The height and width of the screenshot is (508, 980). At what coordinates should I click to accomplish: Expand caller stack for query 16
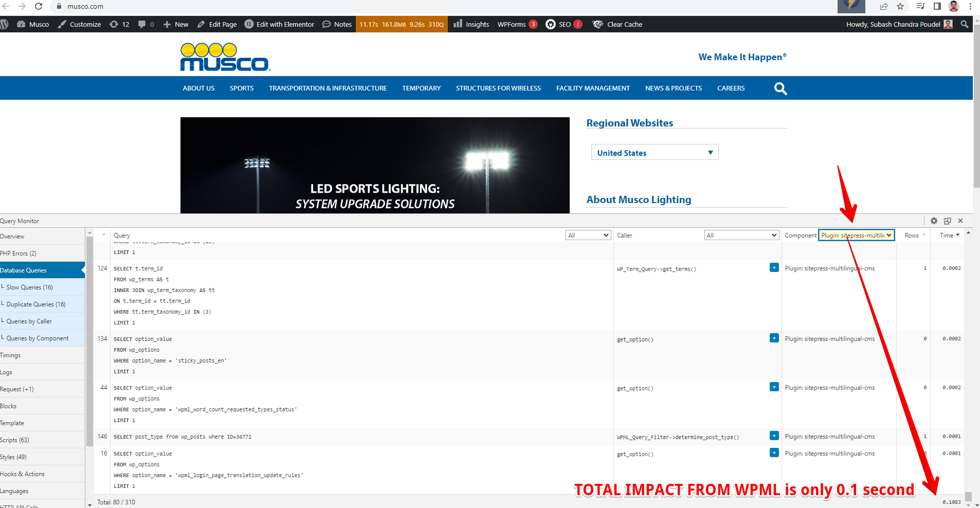774,452
